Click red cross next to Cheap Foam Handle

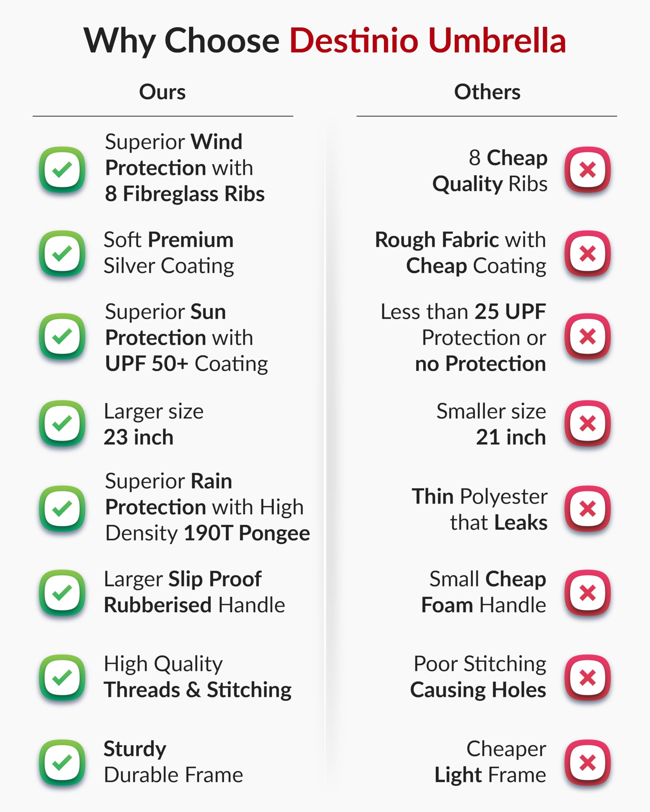[x=587, y=593]
